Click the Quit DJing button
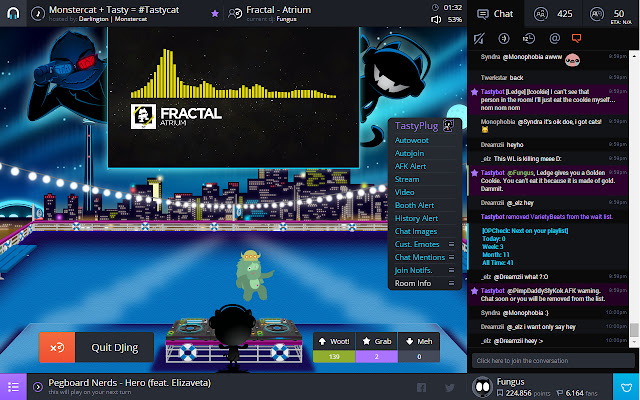The height and width of the screenshot is (400, 640). [x=115, y=347]
